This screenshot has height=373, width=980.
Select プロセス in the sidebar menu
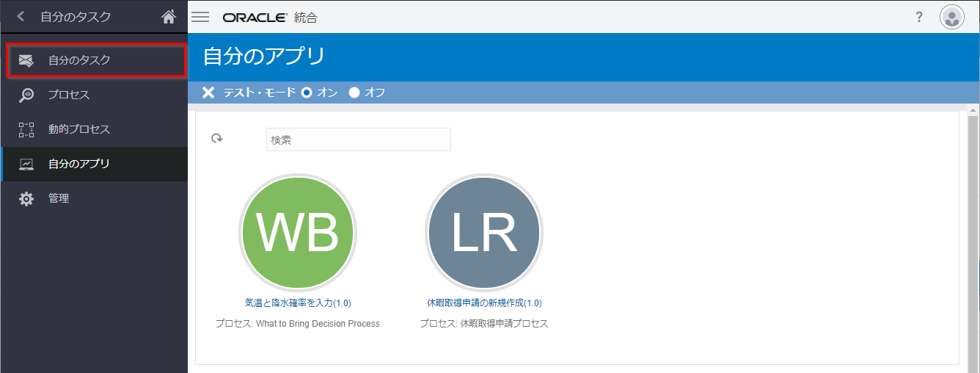pos(69,95)
